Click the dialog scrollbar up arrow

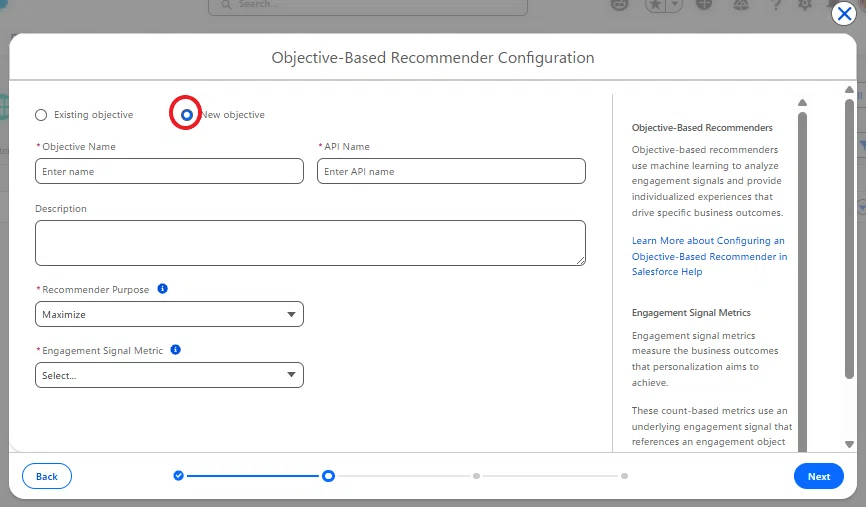click(x=849, y=89)
